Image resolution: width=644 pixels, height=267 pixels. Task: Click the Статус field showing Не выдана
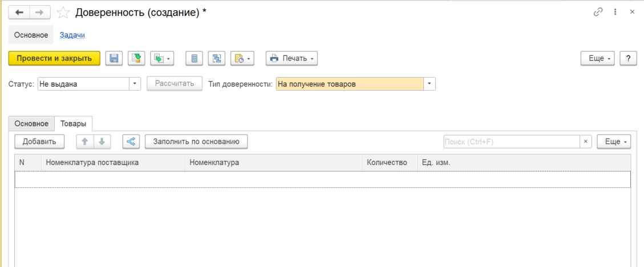[84, 84]
